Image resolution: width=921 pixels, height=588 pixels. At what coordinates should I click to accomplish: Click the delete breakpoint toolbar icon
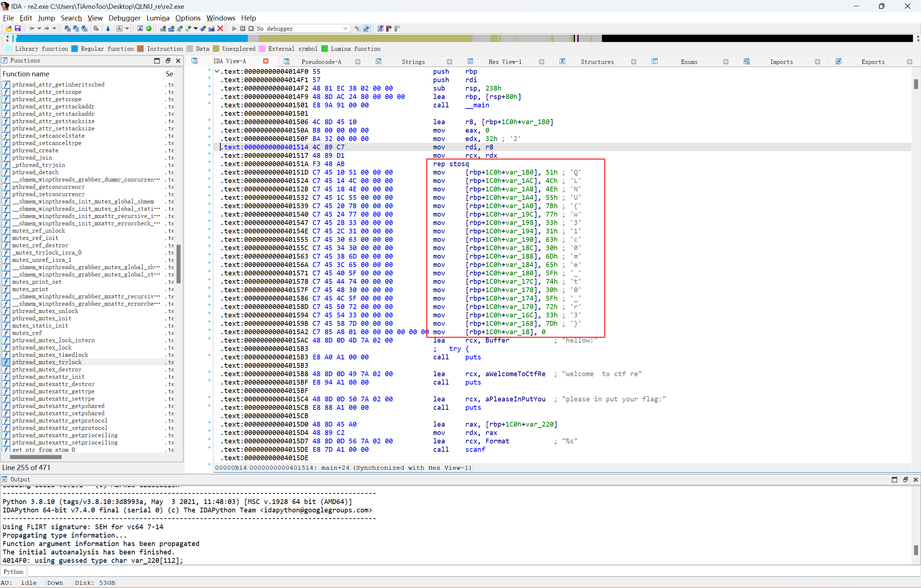[397, 29]
